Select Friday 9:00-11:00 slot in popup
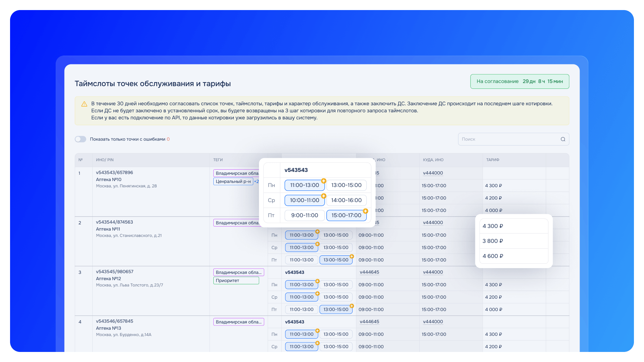This screenshot has height=362, width=644. tap(304, 216)
